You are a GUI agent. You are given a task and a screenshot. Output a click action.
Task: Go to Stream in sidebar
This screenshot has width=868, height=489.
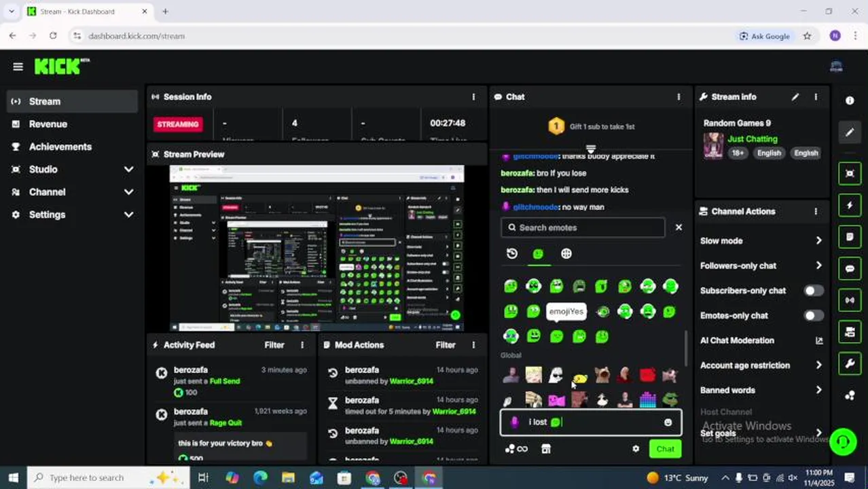[71, 102]
